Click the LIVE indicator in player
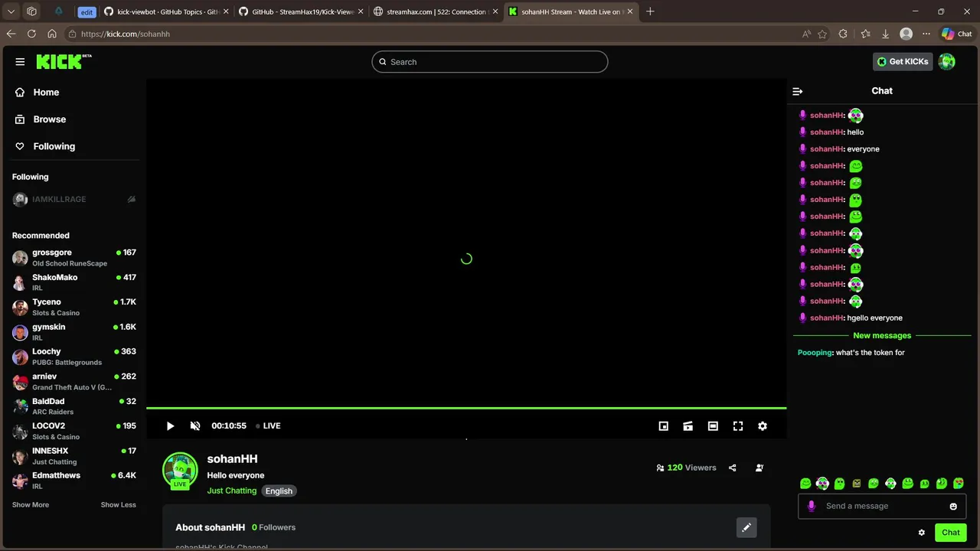The image size is (980, 551). (268, 426)
